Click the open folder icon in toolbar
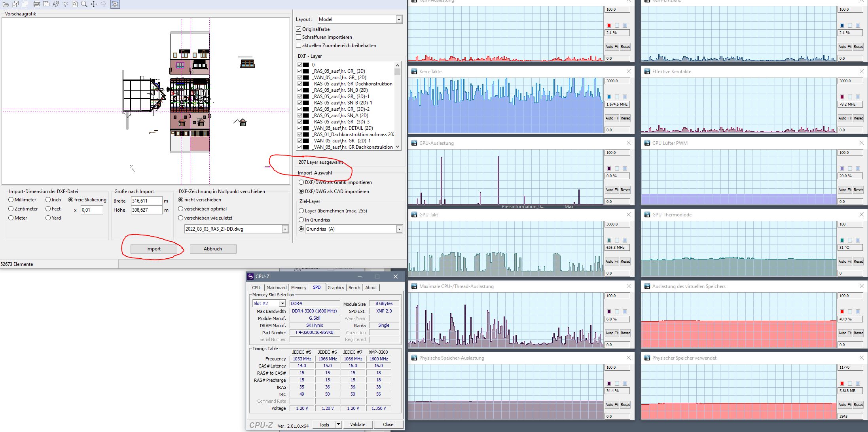Viewport: 868px width, 432px height. (6, 4)
